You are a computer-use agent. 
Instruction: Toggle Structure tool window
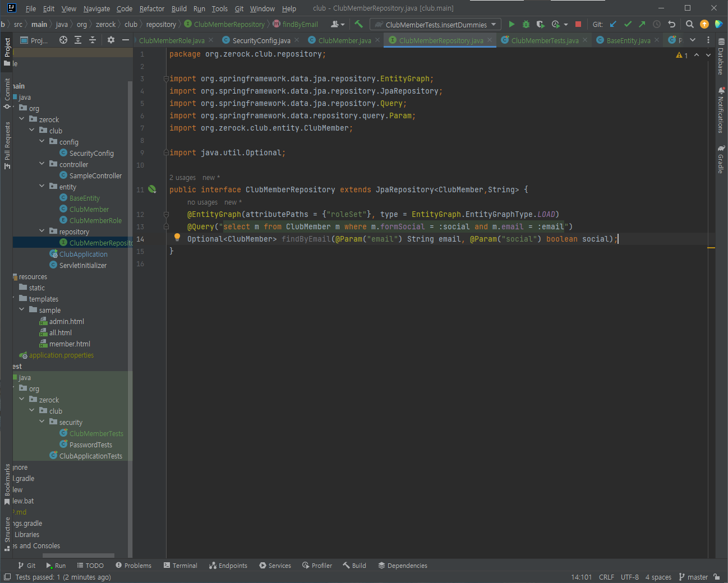[7, 534]
